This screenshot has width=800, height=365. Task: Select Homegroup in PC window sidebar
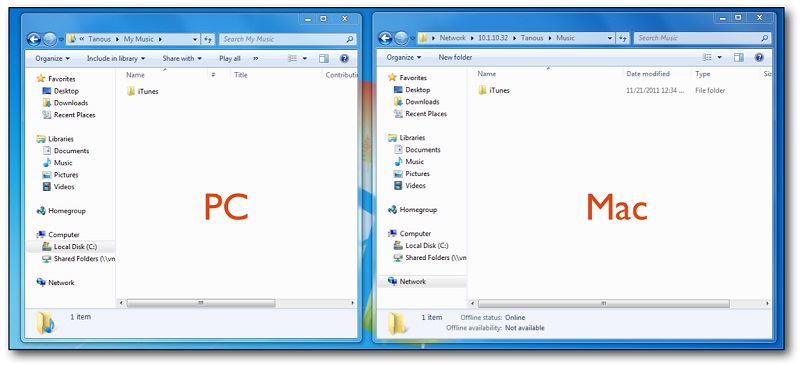click(61, 211)
